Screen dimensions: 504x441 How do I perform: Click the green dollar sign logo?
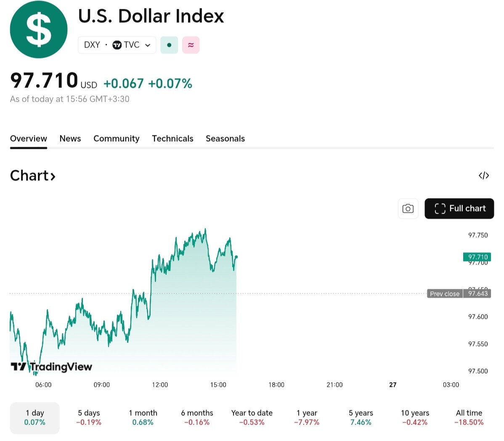tap(39, 29)
